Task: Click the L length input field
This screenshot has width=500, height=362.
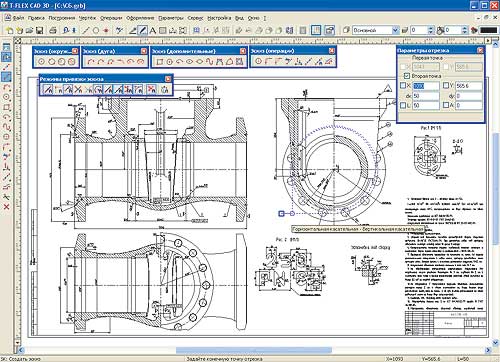Action: pyautogui.click(x=426, y=106)
